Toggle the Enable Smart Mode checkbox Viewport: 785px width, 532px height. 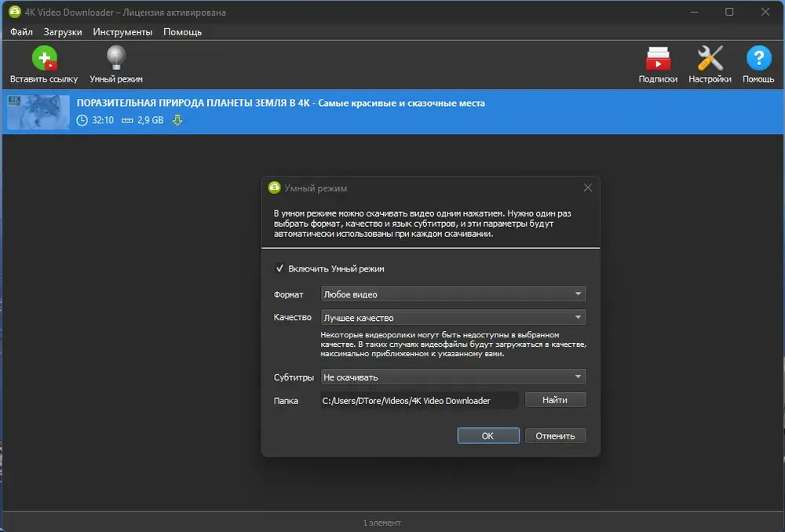coord(279,268)
